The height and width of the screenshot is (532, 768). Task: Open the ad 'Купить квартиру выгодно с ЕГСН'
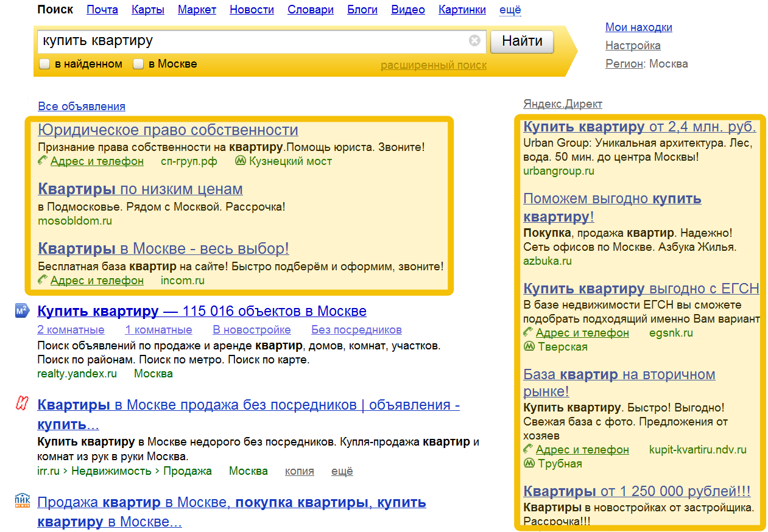641,288
